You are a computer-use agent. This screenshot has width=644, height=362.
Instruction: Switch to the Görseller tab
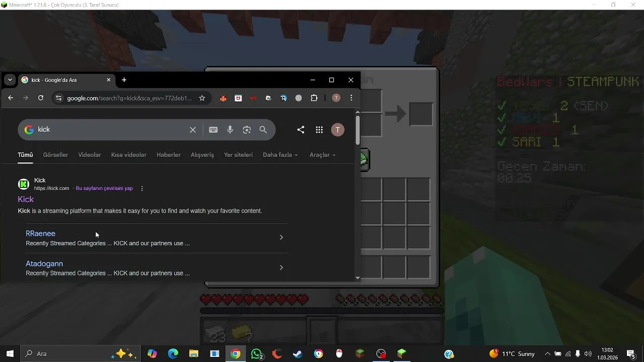pyautogui.click(x=55, y=155)
